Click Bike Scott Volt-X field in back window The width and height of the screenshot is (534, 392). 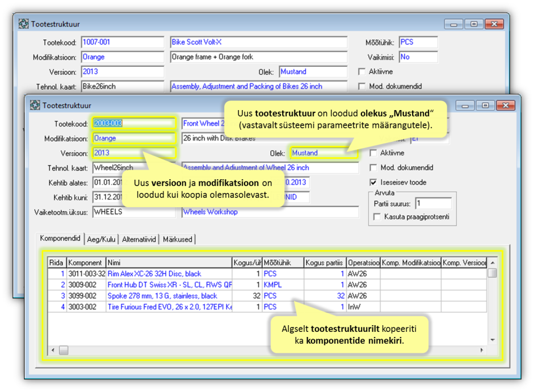259,42
